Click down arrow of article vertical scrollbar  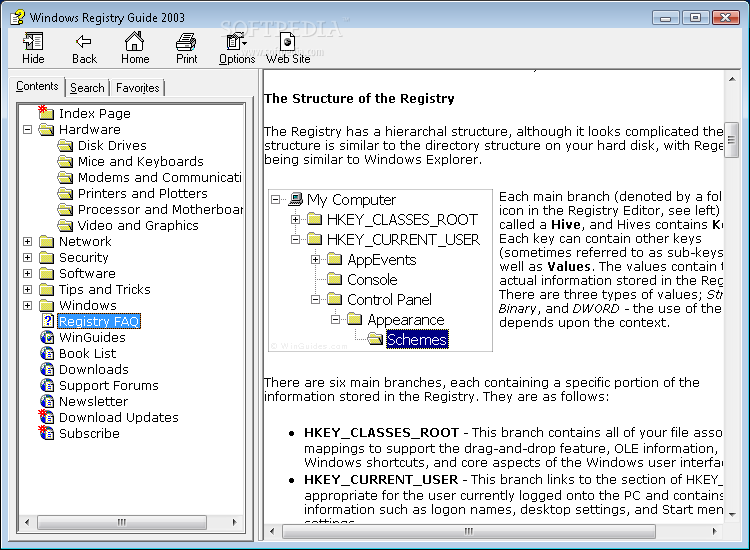point(732,515)
